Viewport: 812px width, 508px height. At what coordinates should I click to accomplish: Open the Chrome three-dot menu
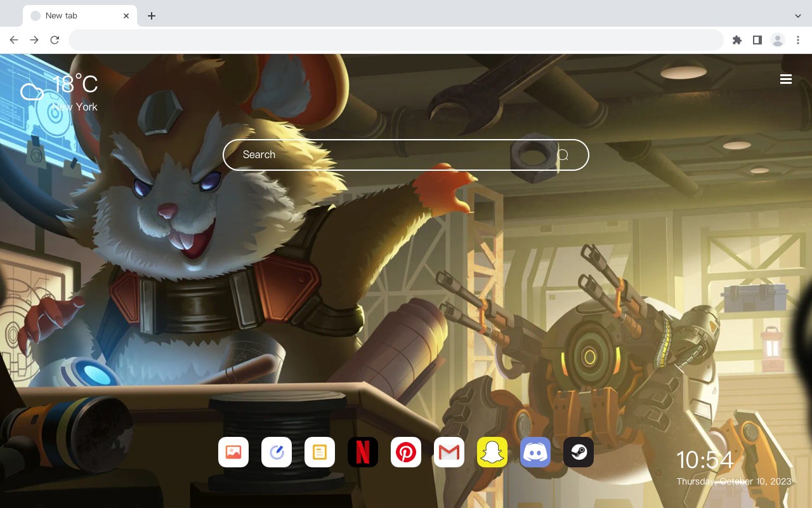798,40
